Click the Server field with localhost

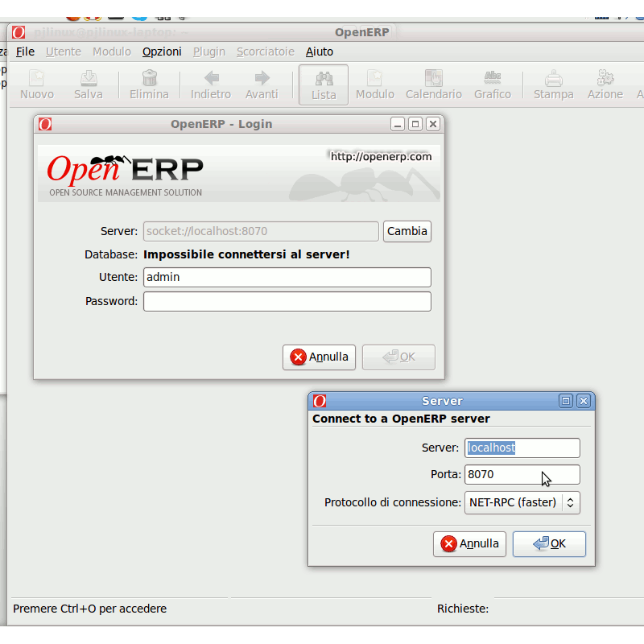tap(522, 448)
